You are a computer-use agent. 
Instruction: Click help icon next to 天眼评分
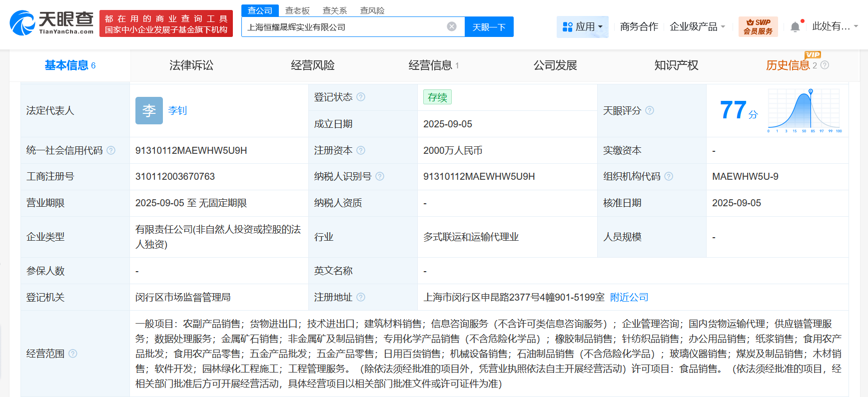point(650,110)
